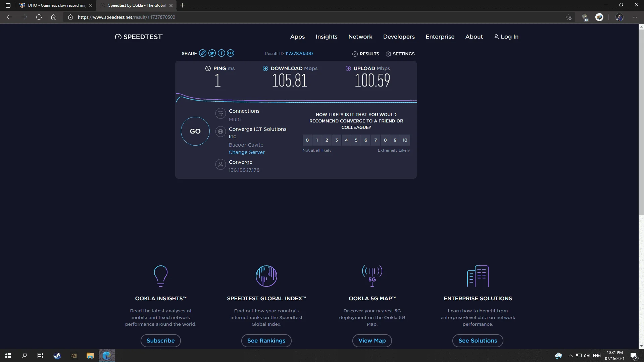The width and height of the screenshot is (644, 362).
Task: Open Windows taskbar search
Action: point(24,356)
